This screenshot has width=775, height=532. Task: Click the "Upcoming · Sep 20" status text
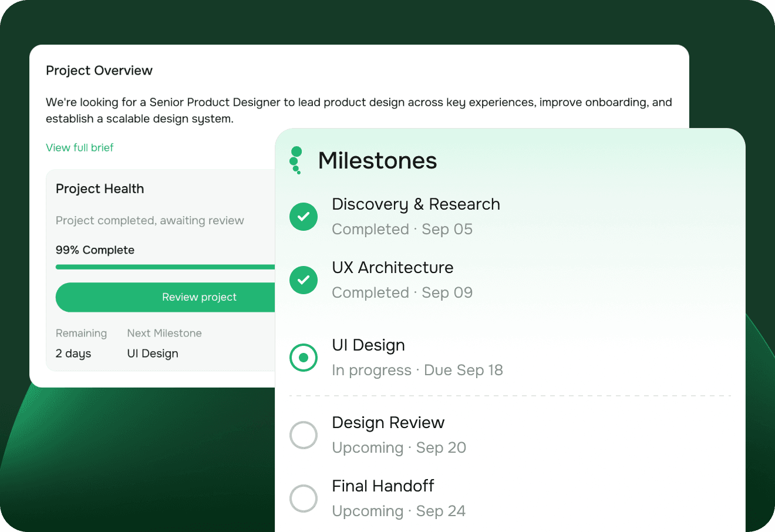399,447
